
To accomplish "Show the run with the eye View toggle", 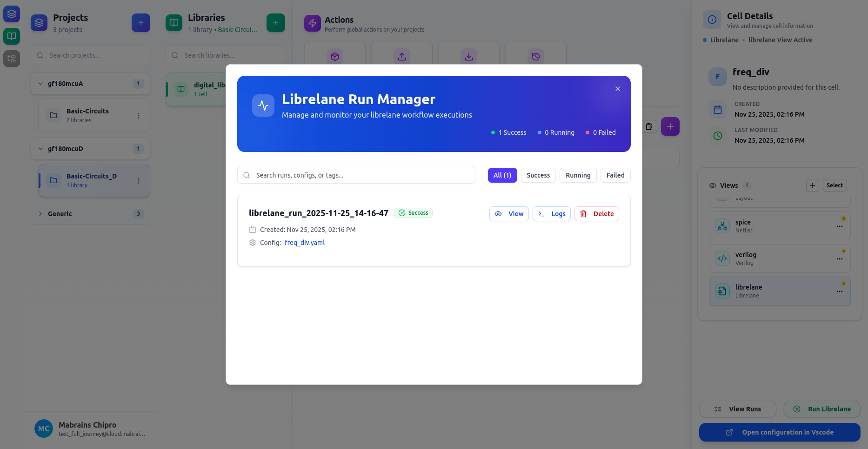I will (498, 214).
